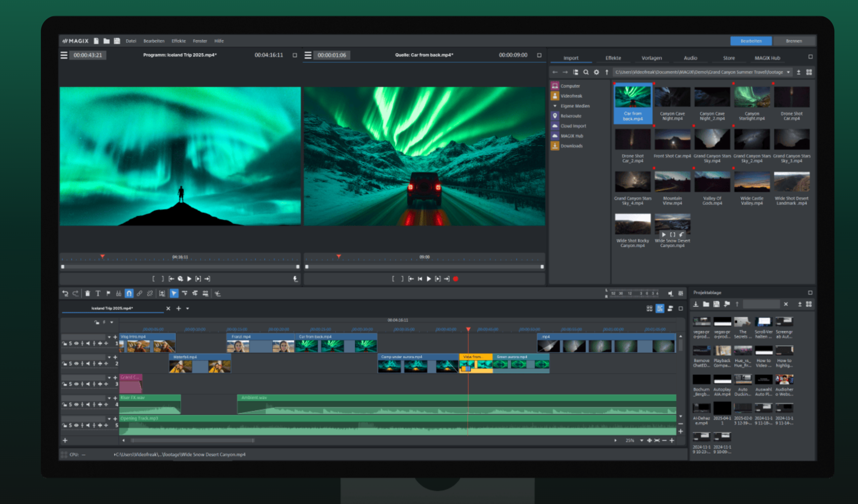Mute track 4 speaker icon
This screenshot has height=504, width=858.
(88, 404)
